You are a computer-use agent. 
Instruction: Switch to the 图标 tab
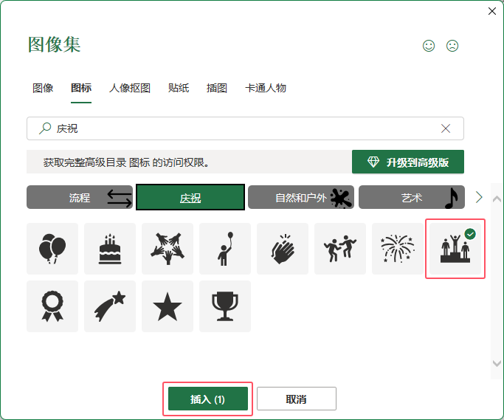click(x=81, y=88)
